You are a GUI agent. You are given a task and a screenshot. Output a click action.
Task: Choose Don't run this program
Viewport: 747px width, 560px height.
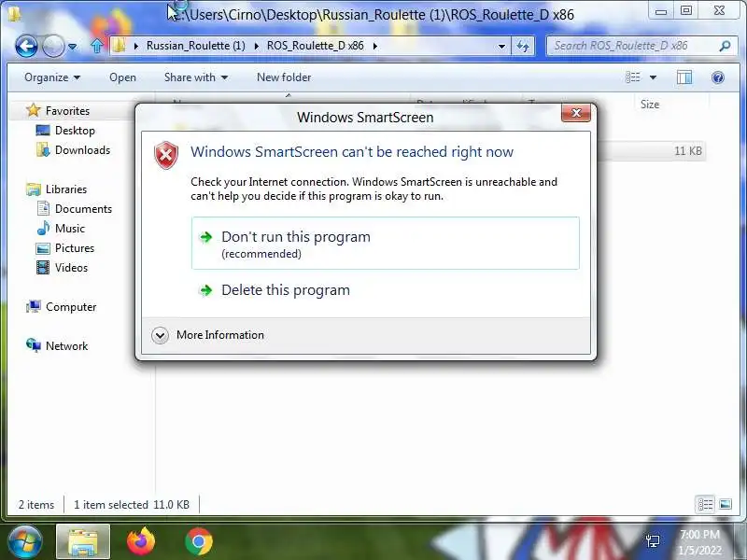point(386,244)
